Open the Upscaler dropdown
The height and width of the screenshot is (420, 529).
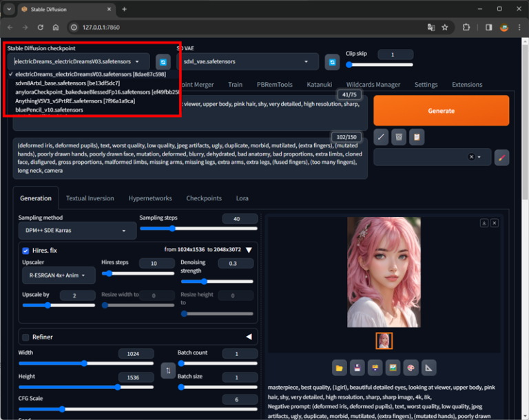pyautogui.click(x=59, y=275)
